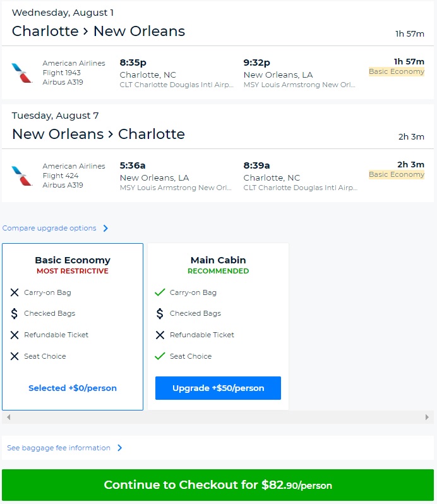Click the Main Cabin refundable ticket X icon
This screenshot has height=504, width=437.
click(x=160, y=335)
